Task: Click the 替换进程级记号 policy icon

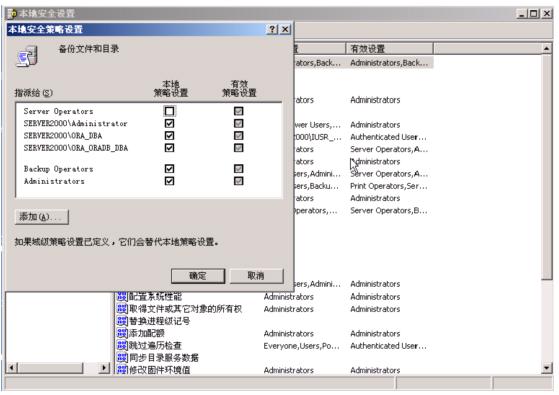Action: [122, 321]
